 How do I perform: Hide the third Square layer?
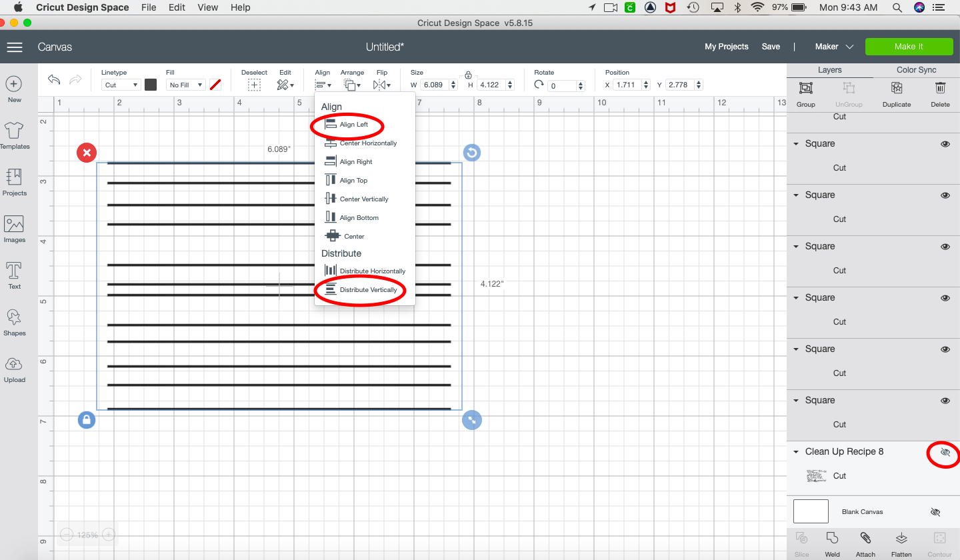click(945, 247)
